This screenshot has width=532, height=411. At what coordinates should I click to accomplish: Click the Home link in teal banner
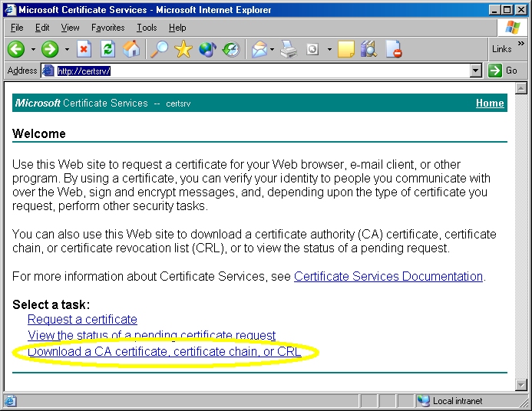[490, 103]
